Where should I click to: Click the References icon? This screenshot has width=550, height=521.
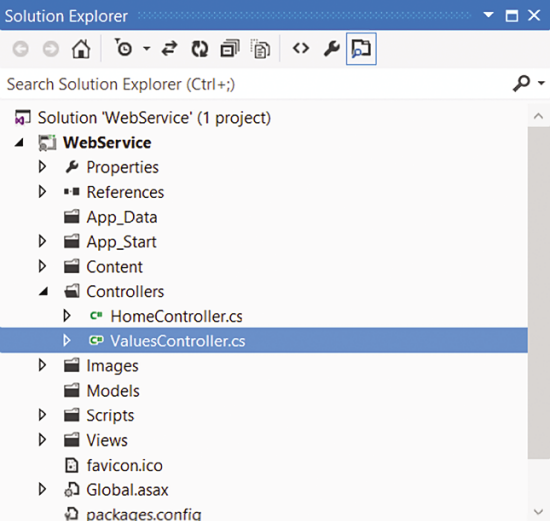point(72,192)
